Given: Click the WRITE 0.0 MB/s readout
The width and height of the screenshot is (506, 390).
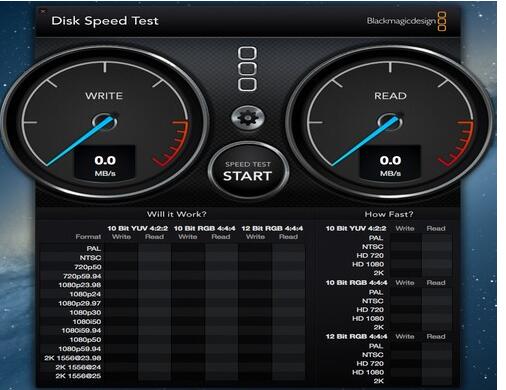Looking at the screenshot, I should click(105, 165).
